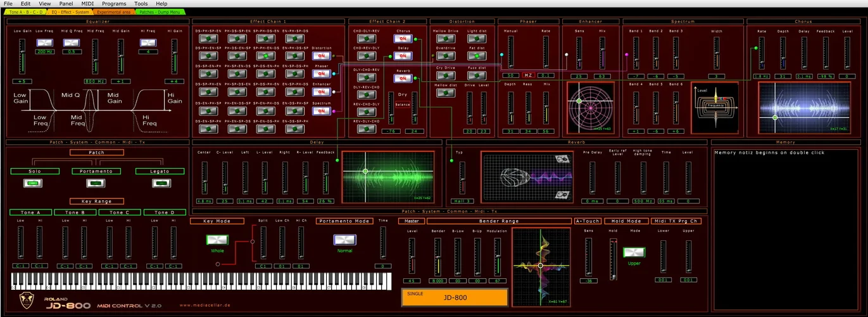Image resolution: width=868 pixels, height=317 pixels.
Task: Select the lit SP-PH-EN-DS chain button
Action: (x=266, y=56)
